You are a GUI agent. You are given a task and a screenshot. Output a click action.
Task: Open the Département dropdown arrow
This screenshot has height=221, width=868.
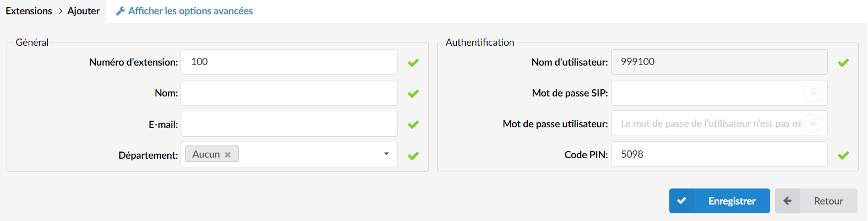click(x=386, y=154)
